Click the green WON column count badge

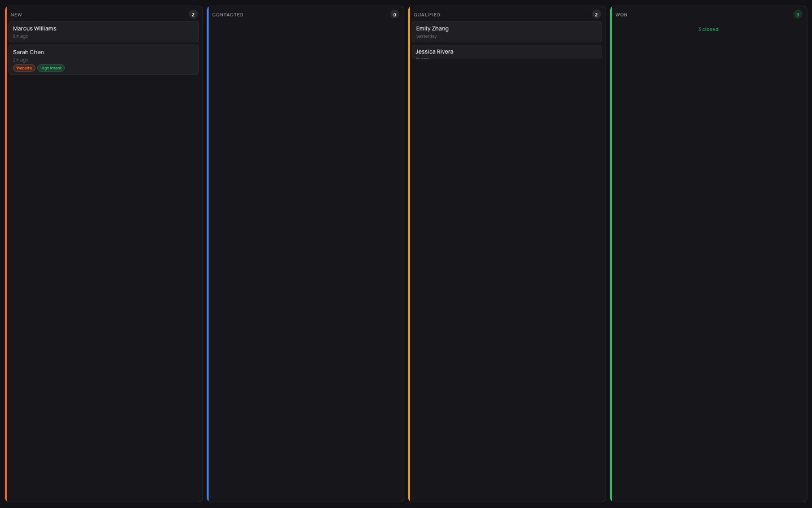coord(797,14)
